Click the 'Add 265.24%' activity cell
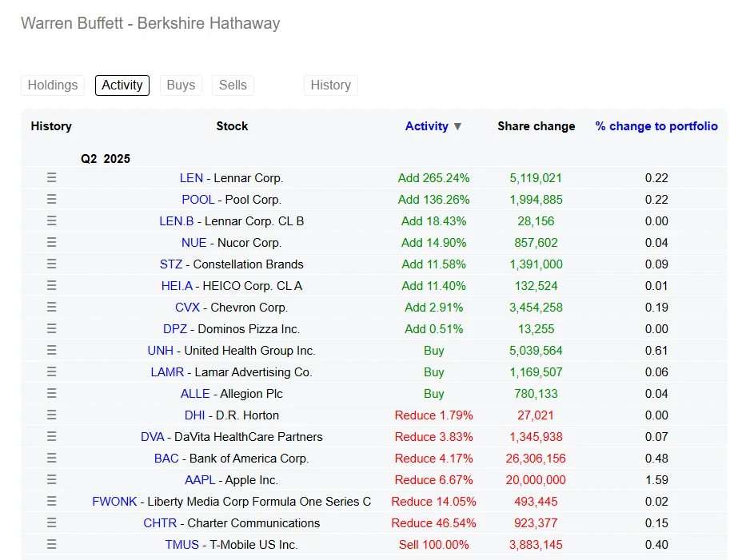This screenshot has height=560, width=734. click(433, 178)
